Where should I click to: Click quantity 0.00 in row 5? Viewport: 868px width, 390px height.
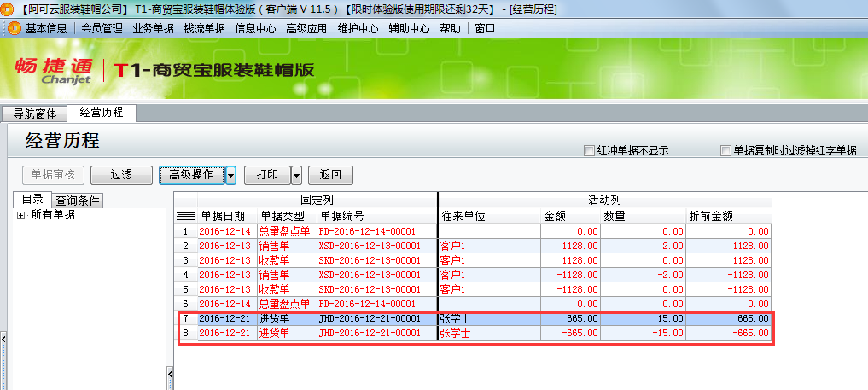(x=643, y=289)
